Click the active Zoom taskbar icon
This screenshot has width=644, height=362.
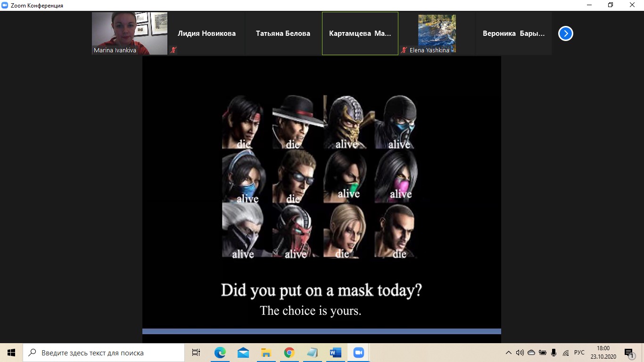coord(359,353)
